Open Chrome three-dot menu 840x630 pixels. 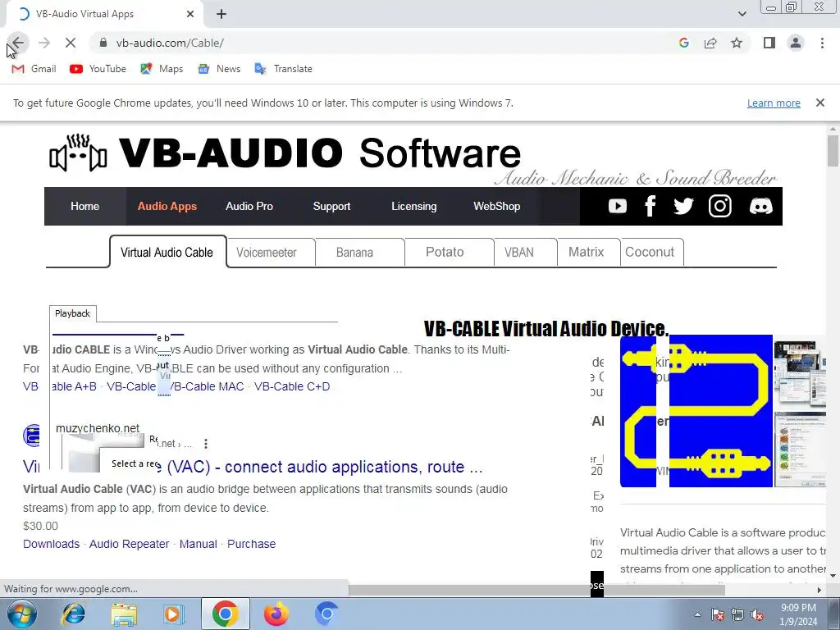[x=822, y=43]
